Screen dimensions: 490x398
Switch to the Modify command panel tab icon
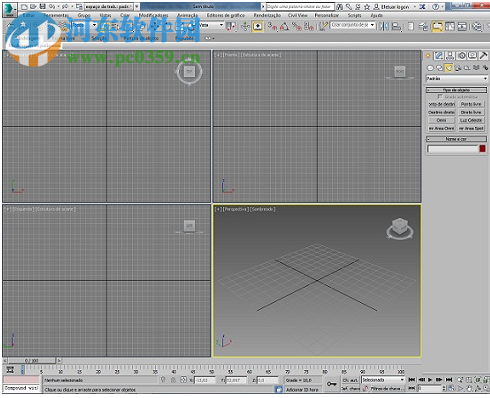pyautogui.click(x=439, y=55)
